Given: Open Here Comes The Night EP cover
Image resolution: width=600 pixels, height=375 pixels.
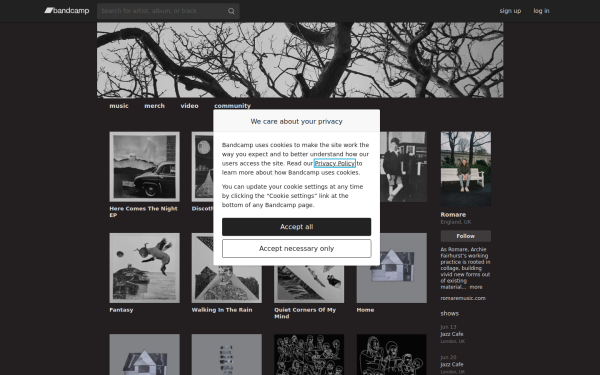Looking at the screenshot, I should [x=144, y=167].
